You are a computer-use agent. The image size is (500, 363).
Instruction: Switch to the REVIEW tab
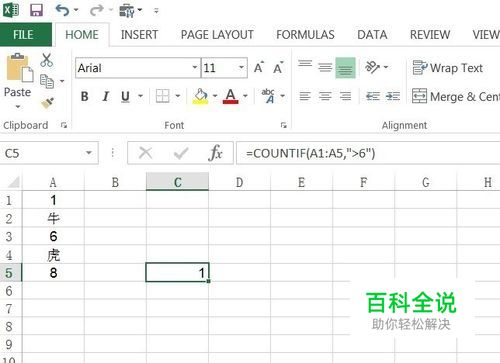pos(430,35)
